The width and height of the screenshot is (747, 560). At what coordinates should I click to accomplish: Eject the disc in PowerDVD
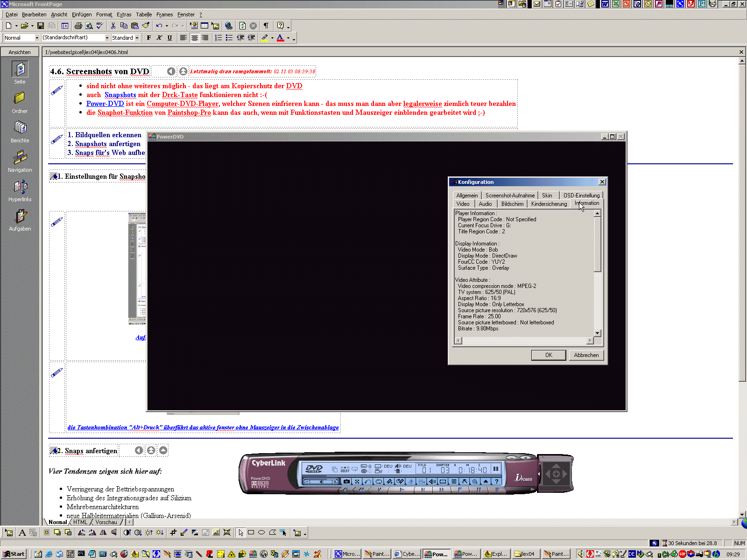(x=486, y=481)
